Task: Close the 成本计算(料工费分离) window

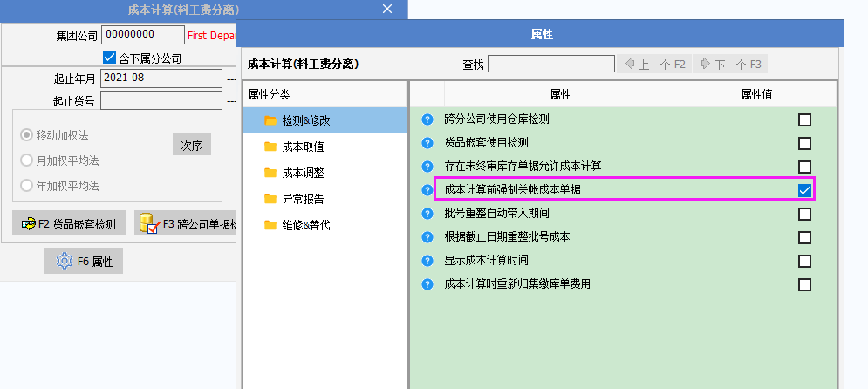Action: point(387,9)
